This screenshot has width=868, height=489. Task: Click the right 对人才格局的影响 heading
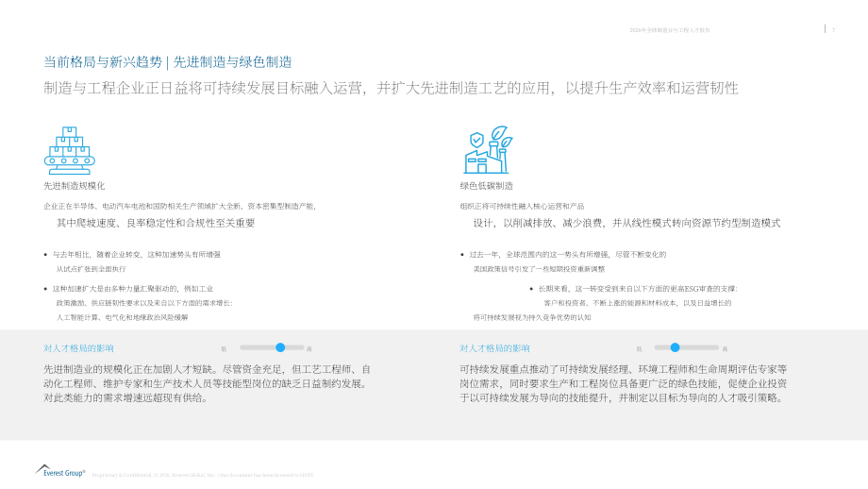click(x=494, y=348)
